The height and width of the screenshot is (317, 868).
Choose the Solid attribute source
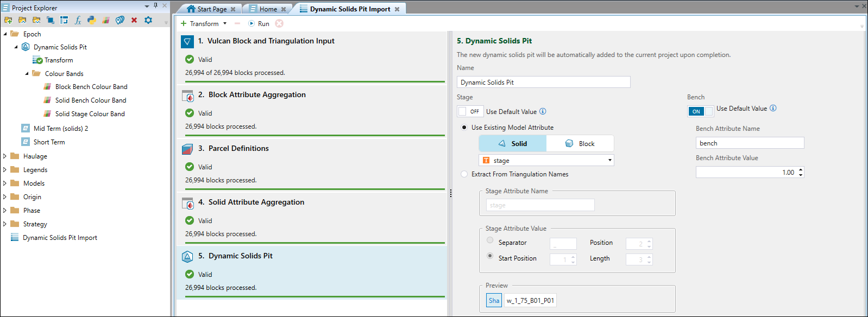tap(512, 143)
